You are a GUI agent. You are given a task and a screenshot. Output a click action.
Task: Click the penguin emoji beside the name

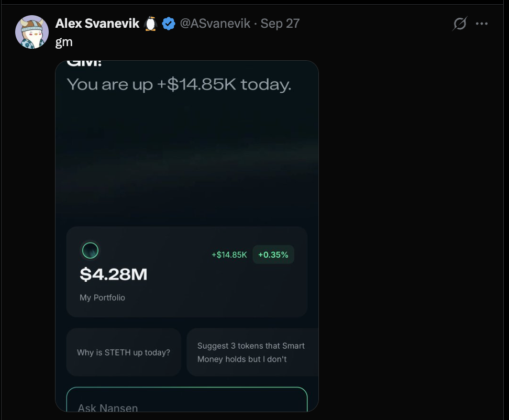tap(150, 24)
